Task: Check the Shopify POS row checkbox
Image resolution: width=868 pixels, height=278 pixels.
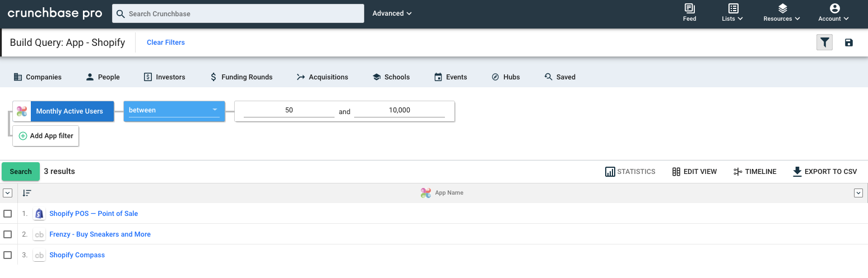Action: (x=7, y=214)
